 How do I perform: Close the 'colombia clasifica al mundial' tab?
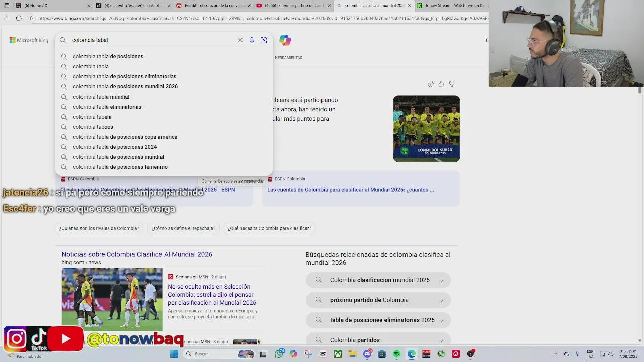coord(409,5)
